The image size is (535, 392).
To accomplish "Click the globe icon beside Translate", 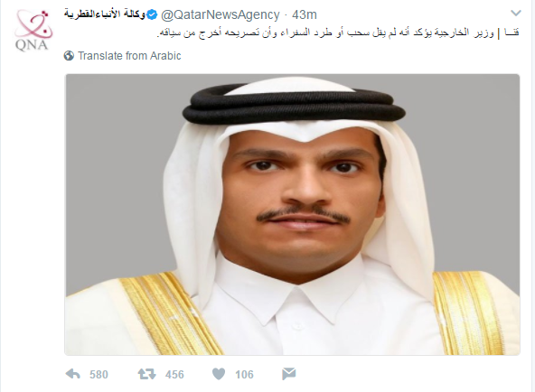I will pos(69,56).
